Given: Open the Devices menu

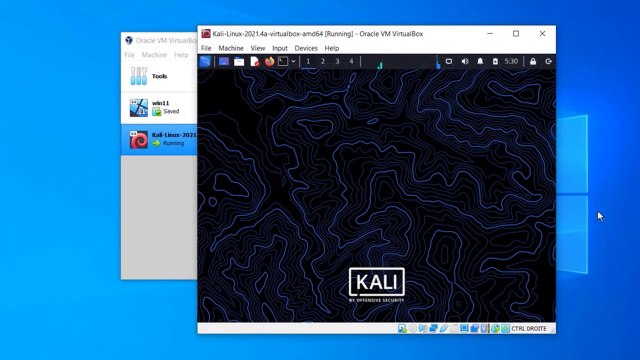Looking at the screenshot, I should [306, 48].
